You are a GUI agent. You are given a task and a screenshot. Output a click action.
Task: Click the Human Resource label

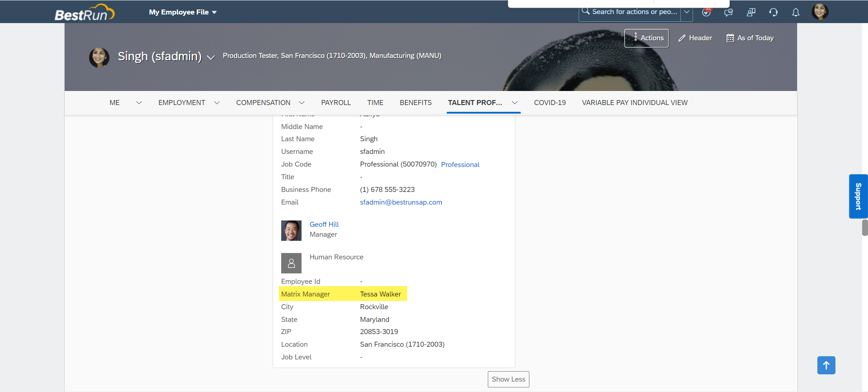coord(336,257)
